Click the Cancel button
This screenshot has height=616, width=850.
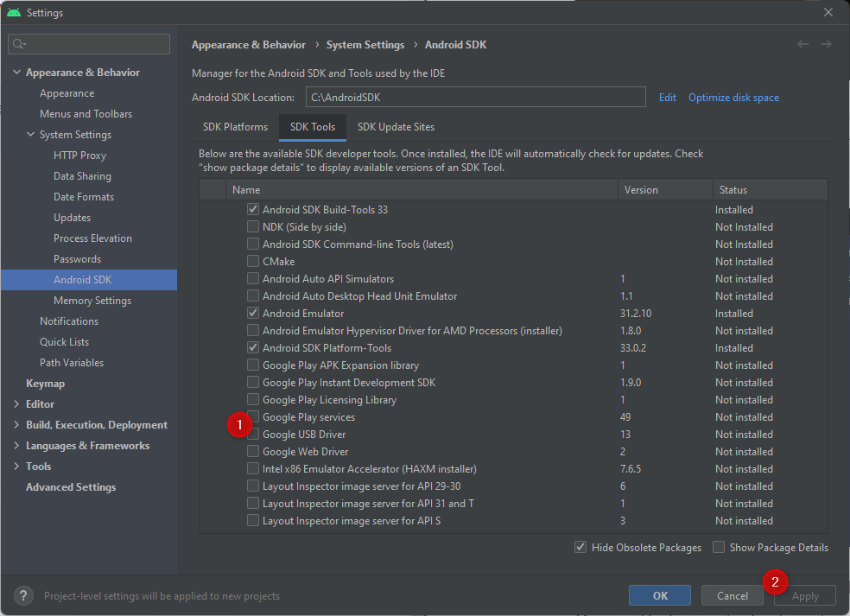[x=733, y=596]
